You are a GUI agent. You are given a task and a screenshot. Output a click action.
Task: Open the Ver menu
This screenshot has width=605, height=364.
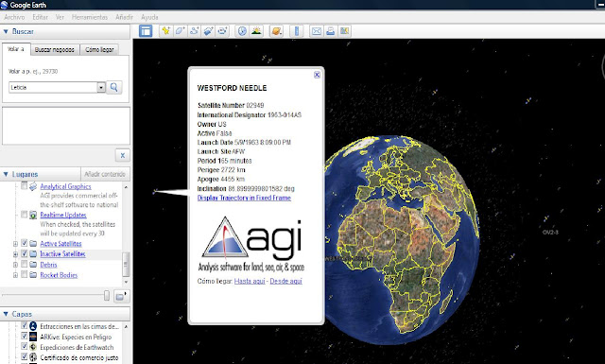click(x=60, y=17)
